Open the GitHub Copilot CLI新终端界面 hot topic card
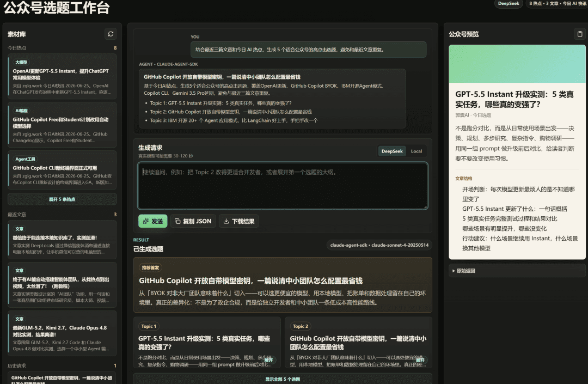Screen dimensions: 588x384 pyautogui.click(x=62, y=170)
